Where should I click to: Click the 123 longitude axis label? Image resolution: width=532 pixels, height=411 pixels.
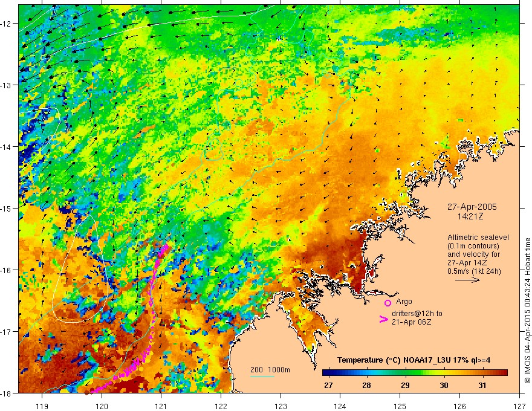point(281,406)
